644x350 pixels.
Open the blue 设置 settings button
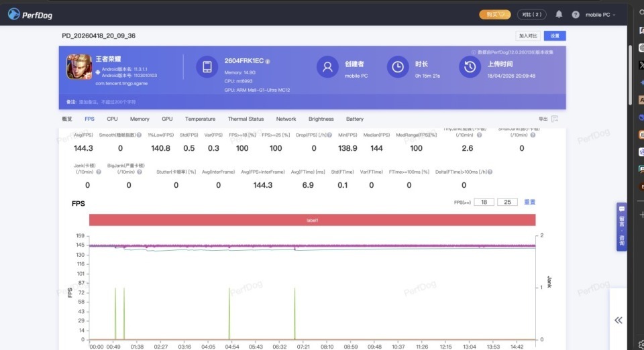coord(555,36)
